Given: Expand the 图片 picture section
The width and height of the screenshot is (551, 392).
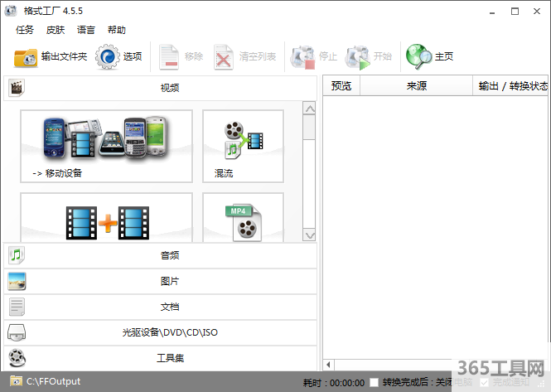Looking at the screenshot, I should tap(161, 282).
